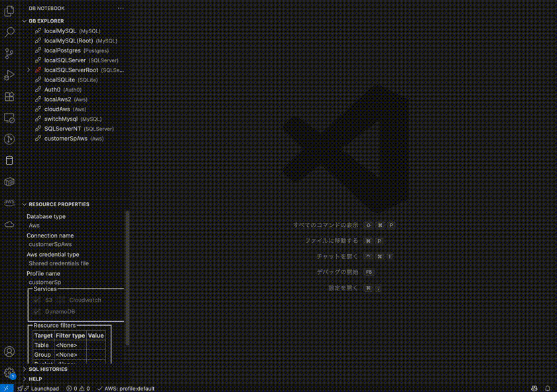Toggle the Cloudwatch service checkbox
Image resolution: width=557 pixels, height=392 pixels.
tap(61, 300)
